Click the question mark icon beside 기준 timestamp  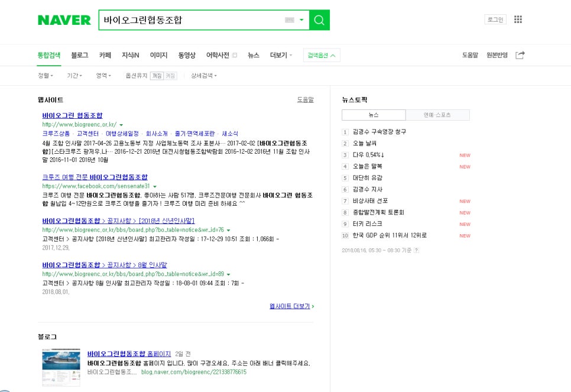click(416, 250)
